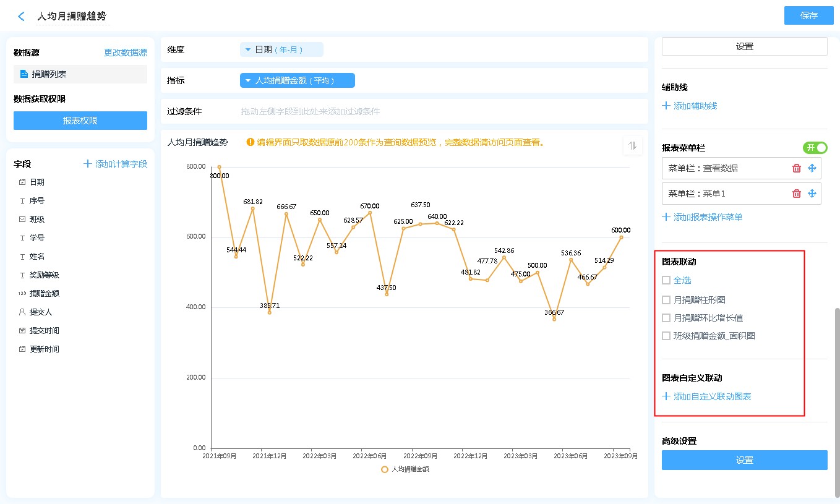
Task: Click move handle for 菜单1 item
Action: point(812,194)
